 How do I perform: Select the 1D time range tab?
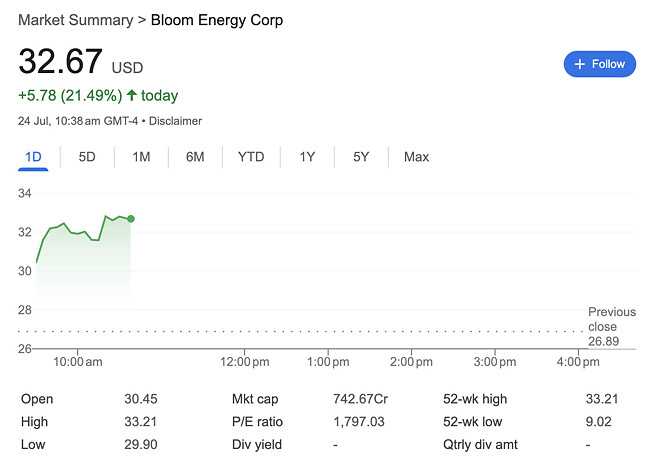[x=33, y=157]
